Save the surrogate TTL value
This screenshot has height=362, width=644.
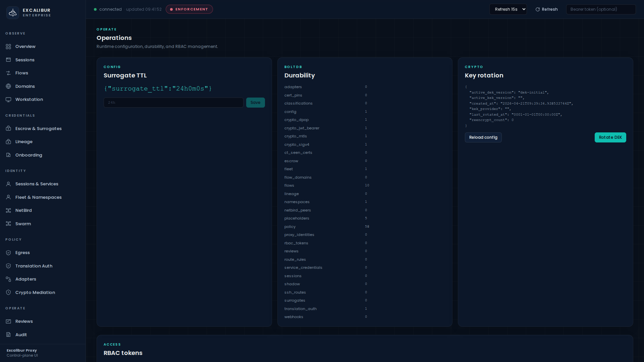(x=255, y=103)
